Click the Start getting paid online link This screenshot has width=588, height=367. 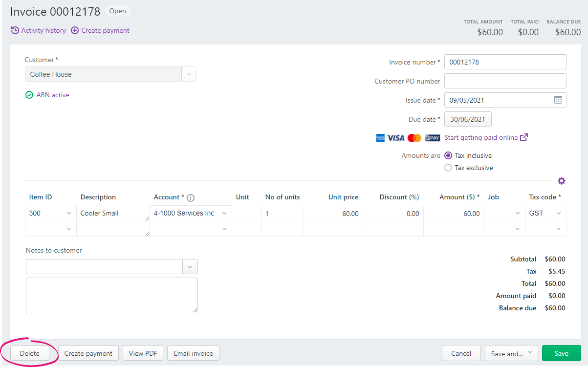tap(481, 137)
